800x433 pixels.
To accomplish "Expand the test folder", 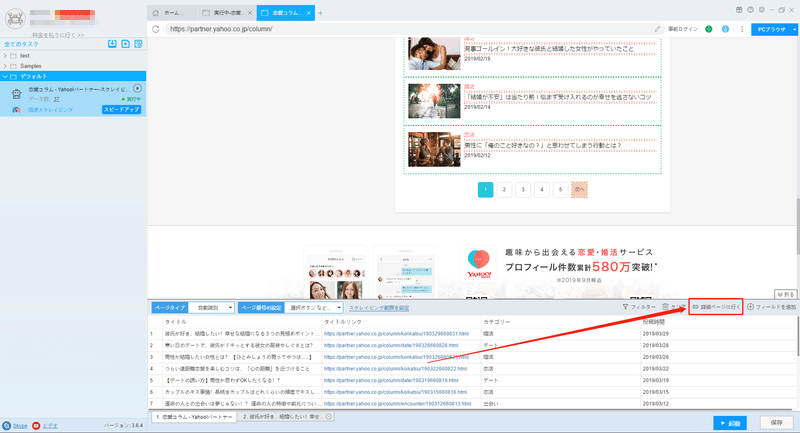I will (x=5, y=56).
